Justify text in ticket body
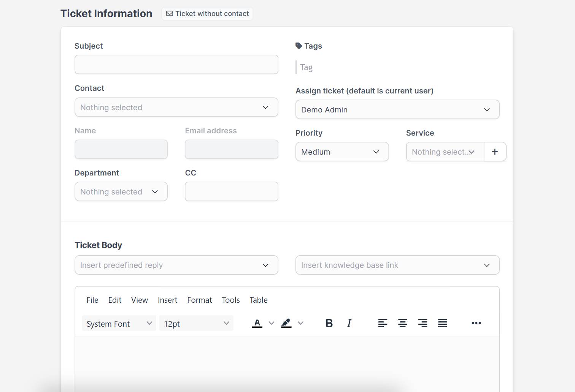The image size is (575, 392). tap(443, 323)
